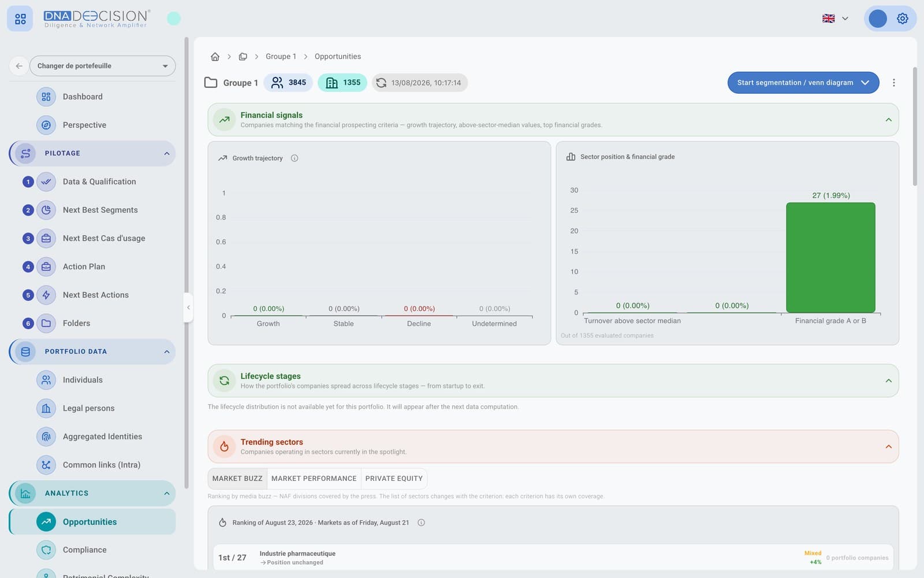
Task: Open Next Best Segments
Action: (100, 210)
